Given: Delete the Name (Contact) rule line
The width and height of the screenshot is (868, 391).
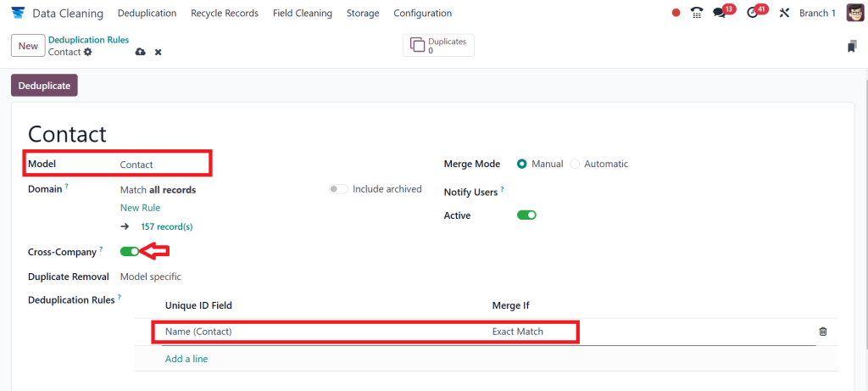Looking at the screenshot, I should [822, 332].
